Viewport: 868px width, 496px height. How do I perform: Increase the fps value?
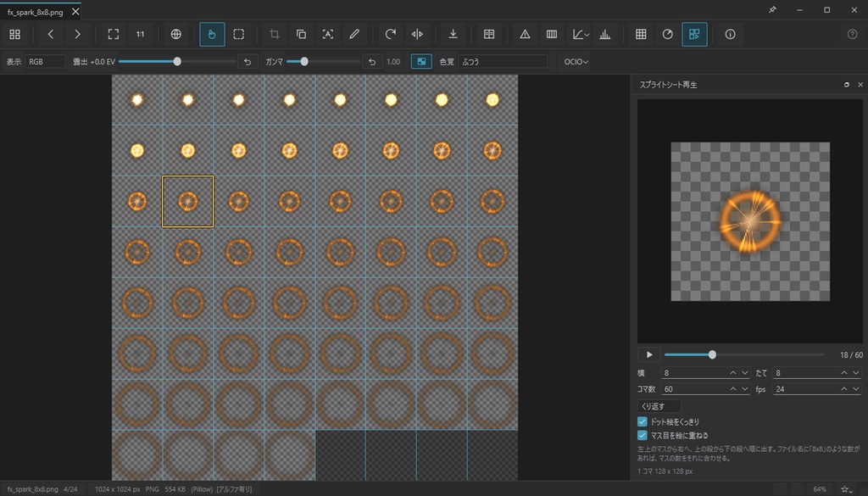pos(843,389)
